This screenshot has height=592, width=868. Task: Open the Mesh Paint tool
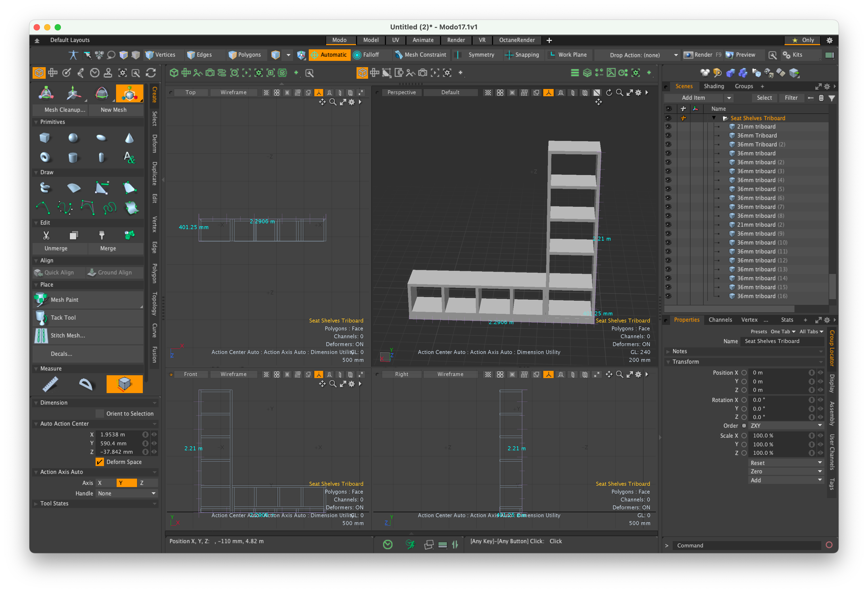[x=88, y=300]
